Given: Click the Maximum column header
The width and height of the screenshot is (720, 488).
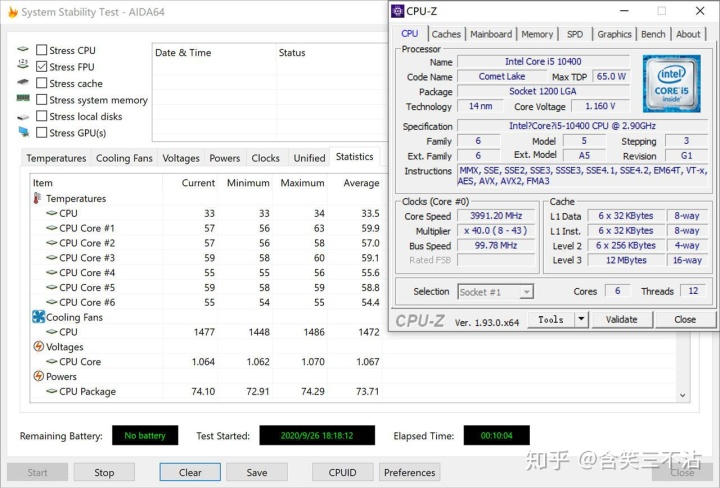Looking at the screenshot, I should click(301, 183).
